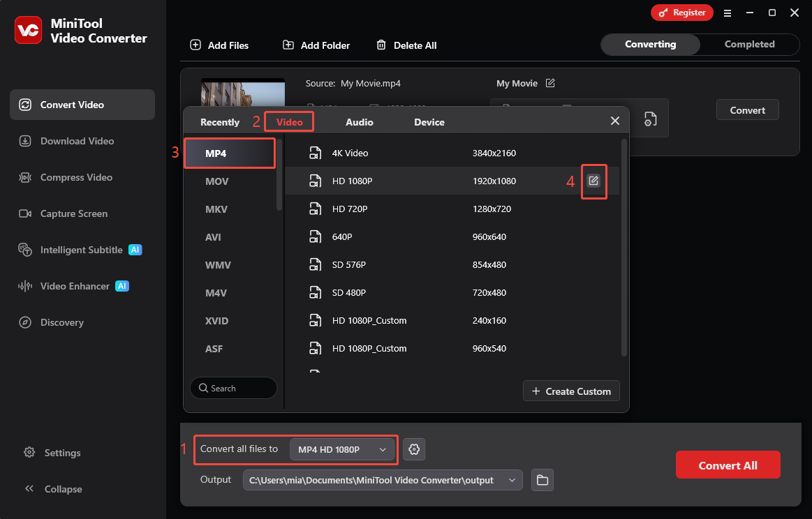Open Convert Video section
Screen dimensions: 812x519
click(x=82, y=105)
